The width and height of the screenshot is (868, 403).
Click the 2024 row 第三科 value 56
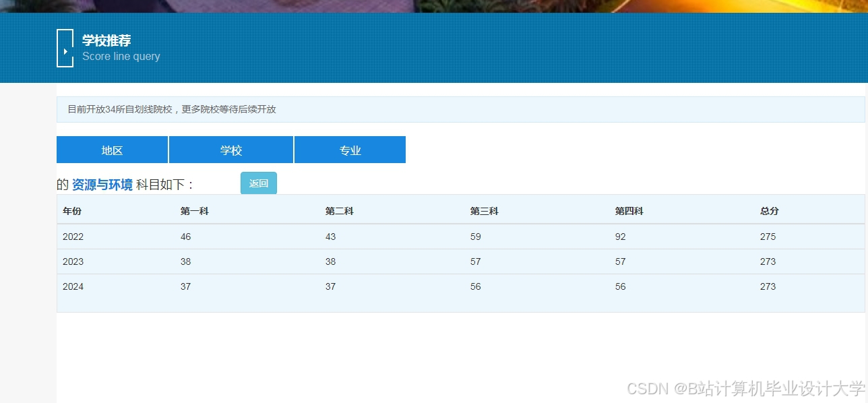click(476, 286)
